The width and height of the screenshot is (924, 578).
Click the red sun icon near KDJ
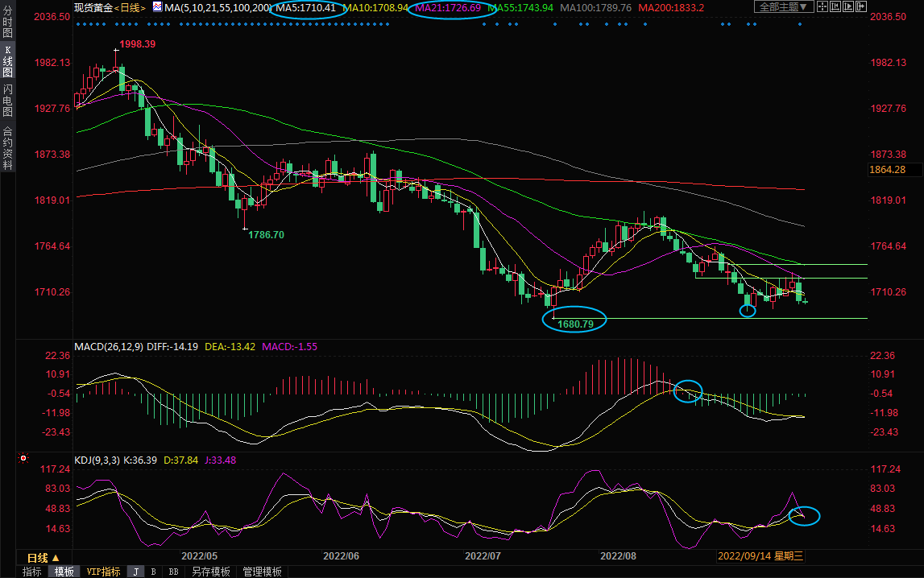tap(24, 460)
